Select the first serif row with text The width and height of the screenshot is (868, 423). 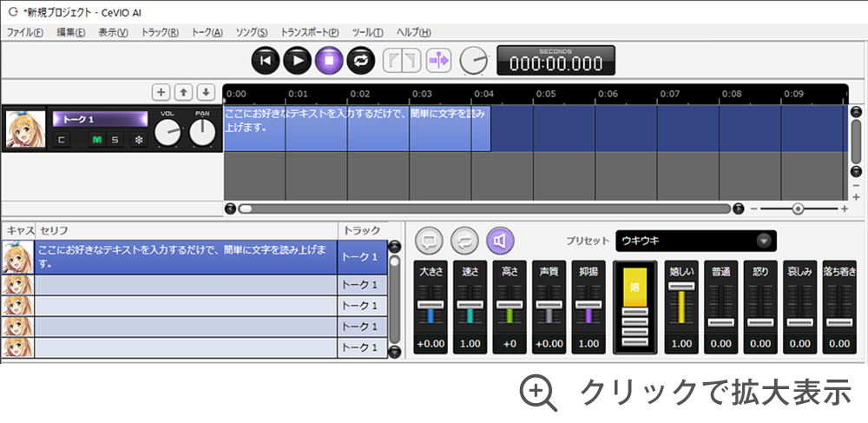click(x=194, y=257)
